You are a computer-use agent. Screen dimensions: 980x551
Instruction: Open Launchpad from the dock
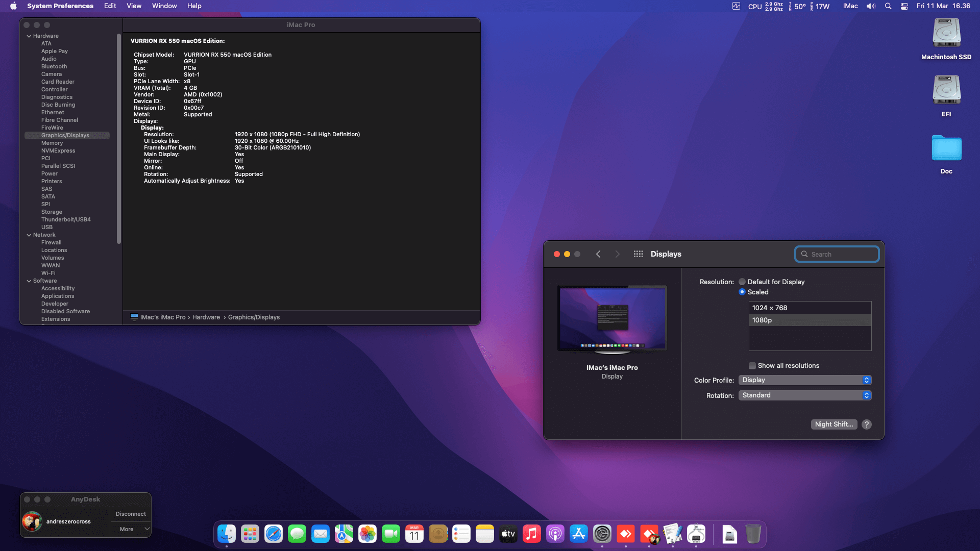(250, 534)
